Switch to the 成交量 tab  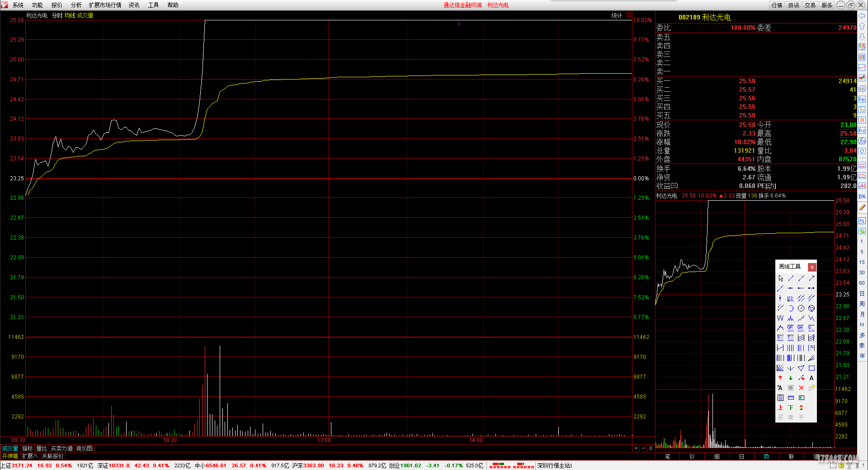point(10,448)
